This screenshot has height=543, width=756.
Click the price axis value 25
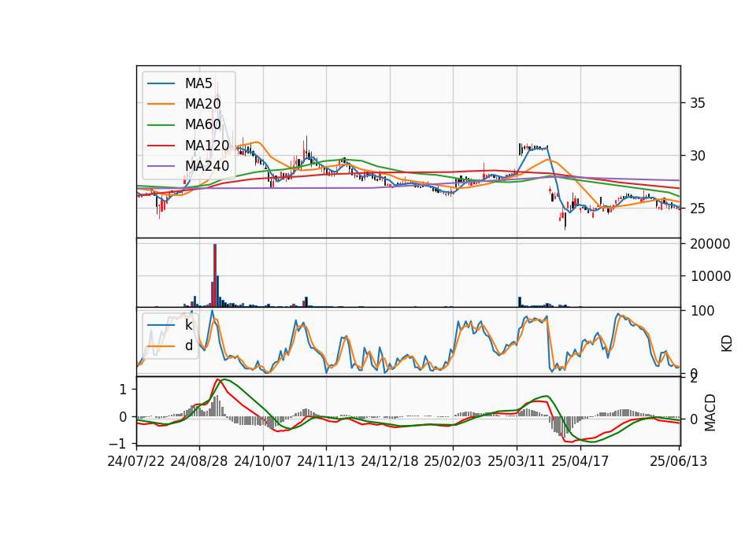pos(697,209)
